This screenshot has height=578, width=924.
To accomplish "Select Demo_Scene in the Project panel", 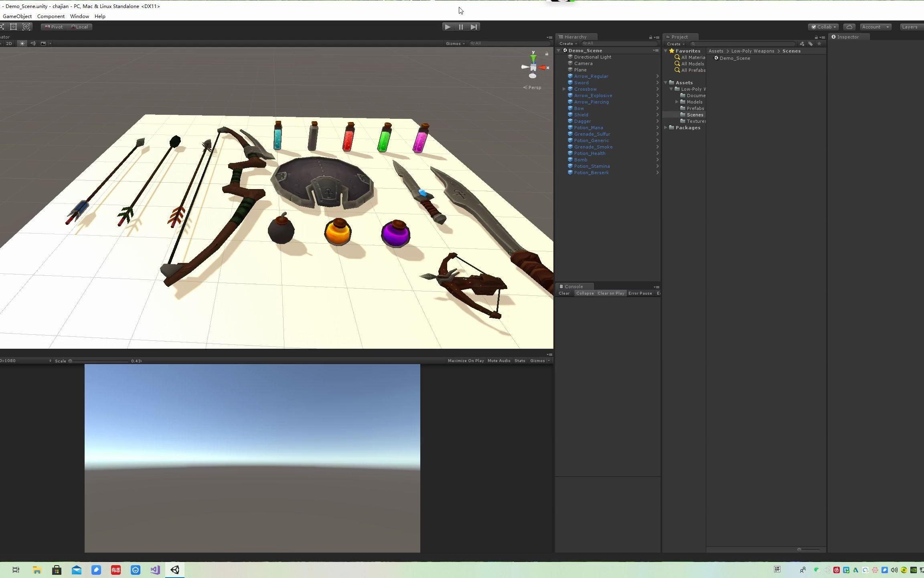I will click(734, 58).
